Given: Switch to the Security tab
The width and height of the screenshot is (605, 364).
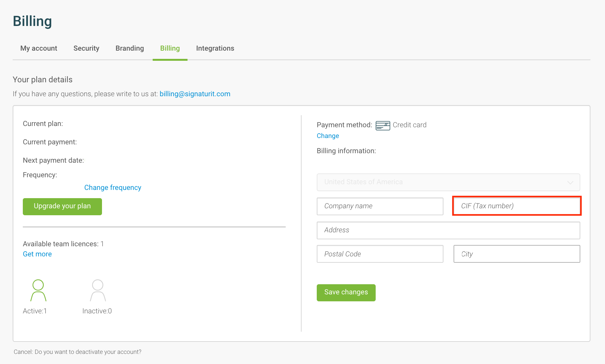Looking at the screenshot, I should point(86,48).
